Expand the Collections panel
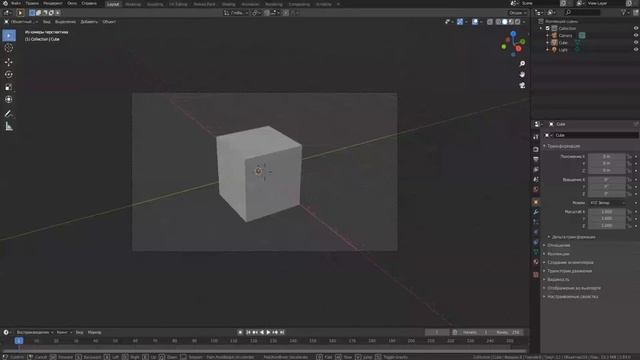 tap(557, 254)
